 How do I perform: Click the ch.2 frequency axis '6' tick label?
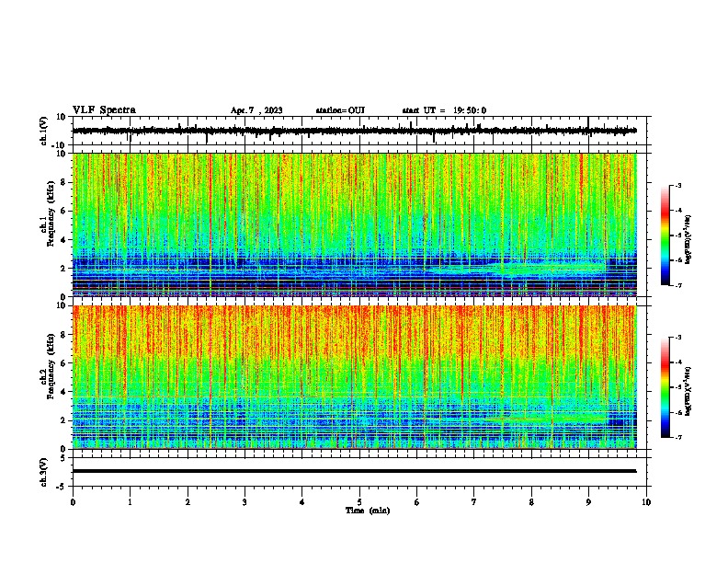coord(63,363)
